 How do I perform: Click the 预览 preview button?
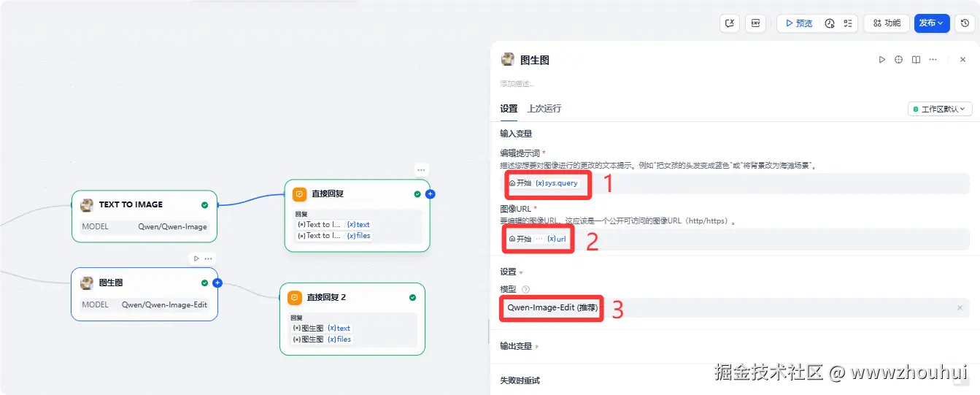pos(798,23)
